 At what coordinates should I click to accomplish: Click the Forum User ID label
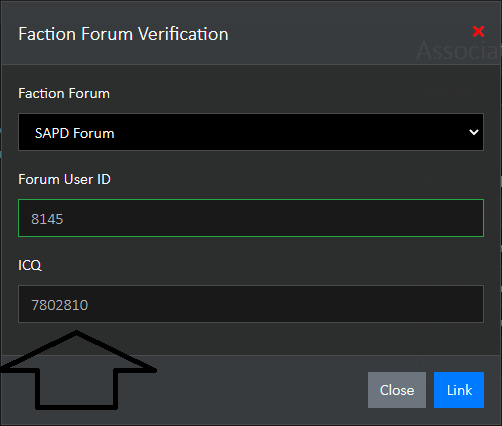pyautogui.click(x=64, y=179)
